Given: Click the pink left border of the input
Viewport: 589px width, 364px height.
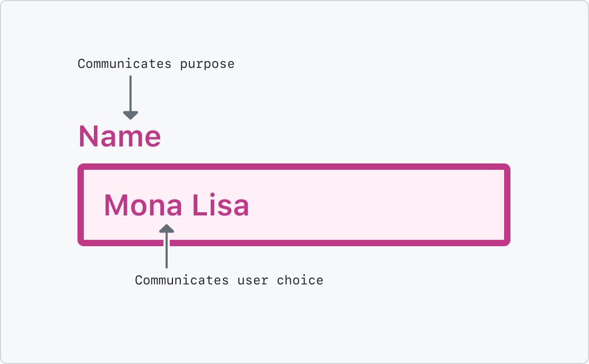Looking at the screenshot, I should [x=81, y=205].
